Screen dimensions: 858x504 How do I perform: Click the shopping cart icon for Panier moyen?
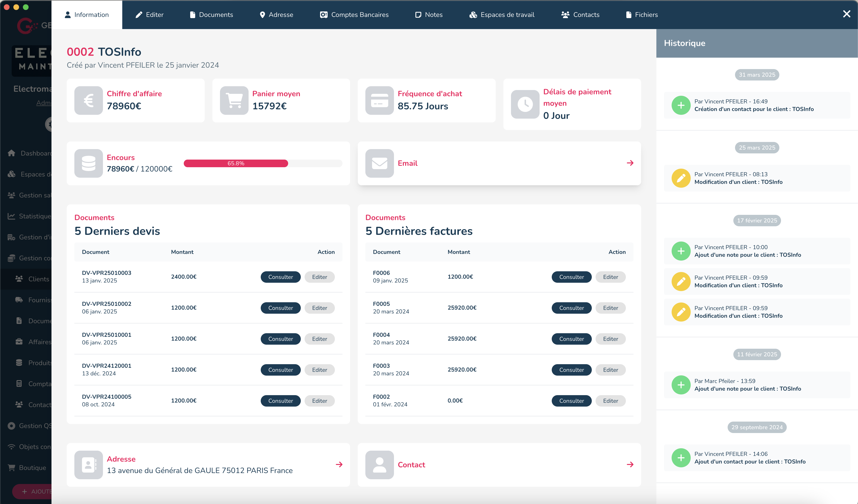pos(234,100)
